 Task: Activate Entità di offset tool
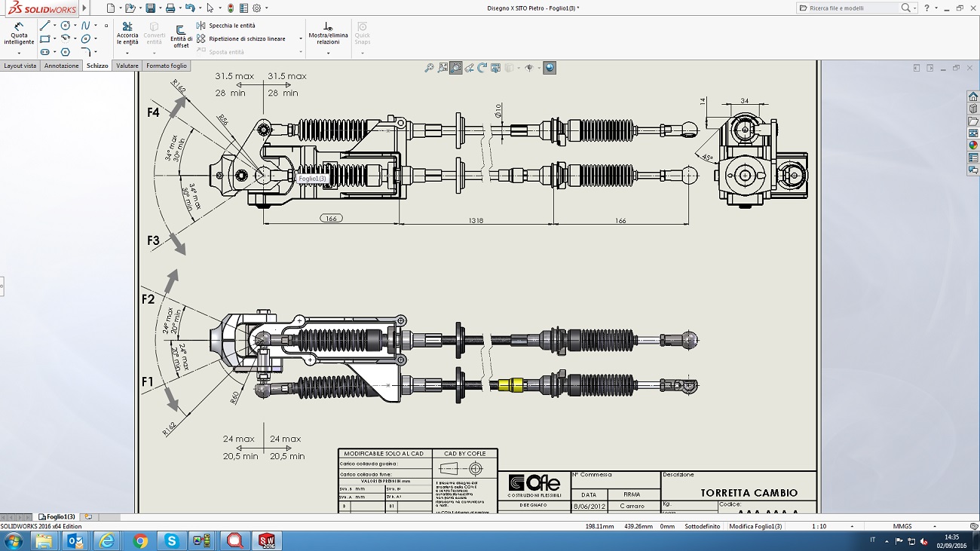[181, 36]
